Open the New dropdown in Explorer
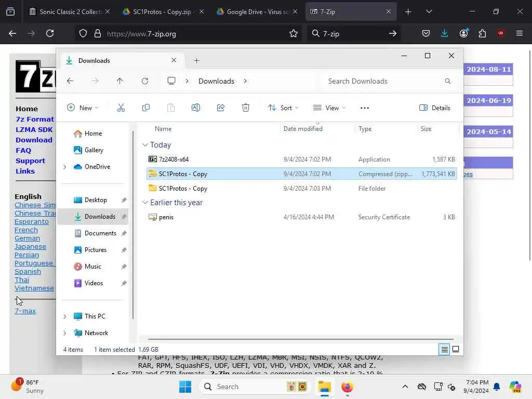Viewport: 532px width, 399px height. pyautogui.click(x=83, y=108)
